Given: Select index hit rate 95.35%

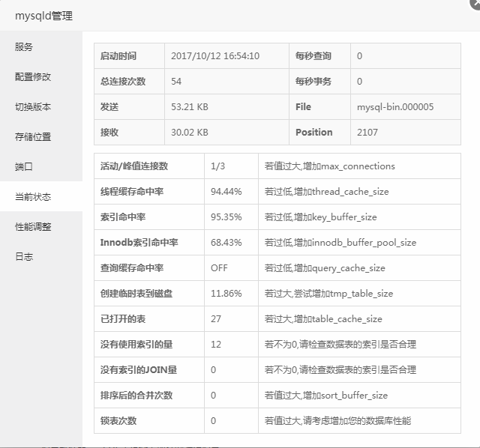Looking at the screenshot, I should click(x=226, y=217).
